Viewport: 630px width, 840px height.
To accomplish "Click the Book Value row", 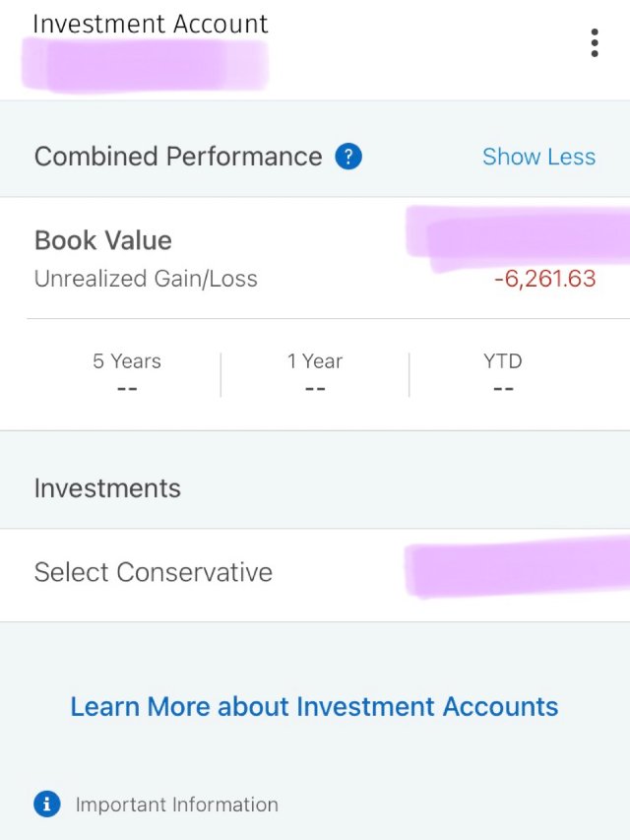I will coord(102,240).
